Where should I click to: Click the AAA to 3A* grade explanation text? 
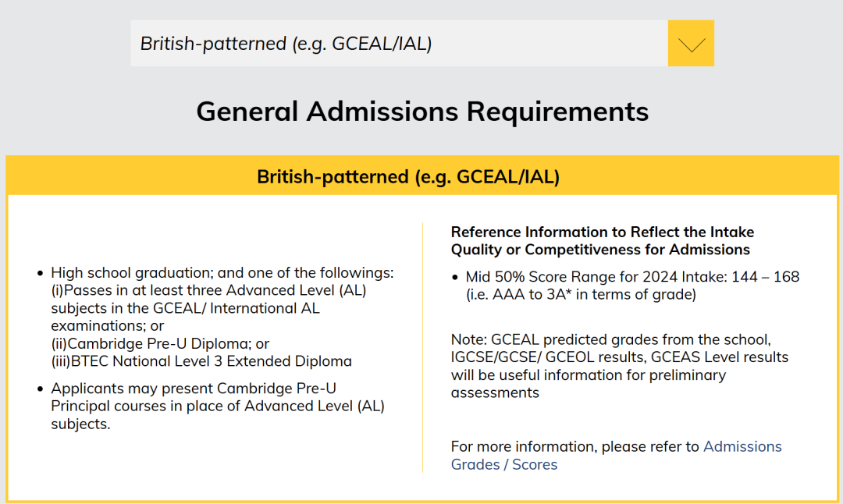coord(581,294)
